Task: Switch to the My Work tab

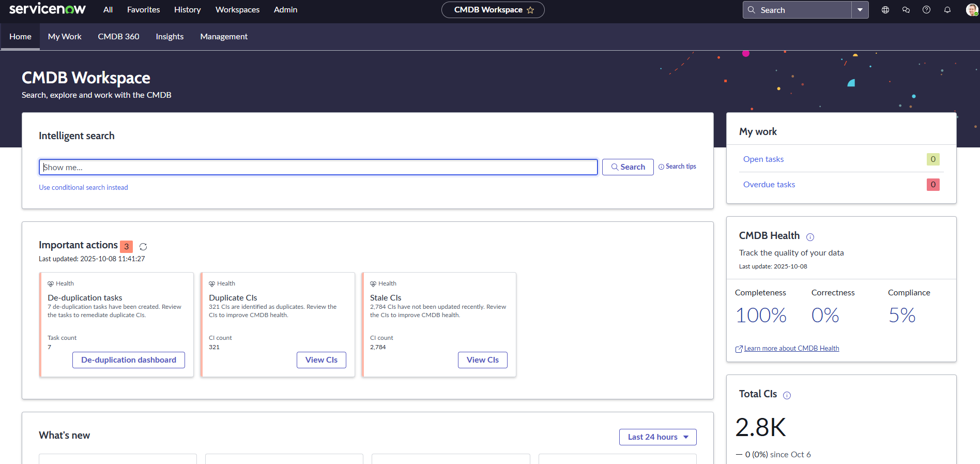Action: pyautogui.click(x=65, y=37)
